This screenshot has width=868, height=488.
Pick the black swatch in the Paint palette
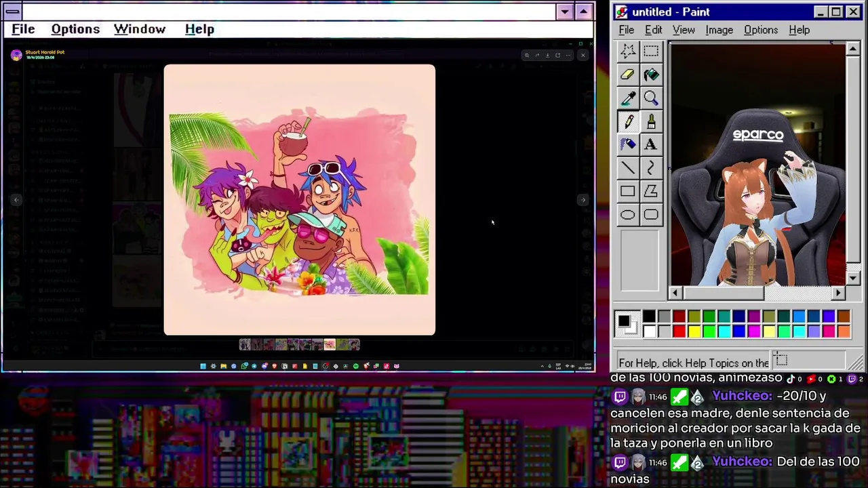[649, 317]
